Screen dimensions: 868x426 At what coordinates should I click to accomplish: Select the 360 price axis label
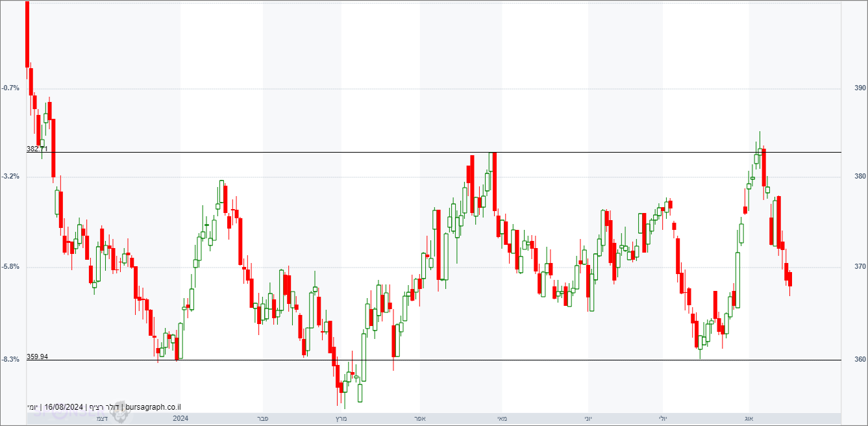(860, 360)
